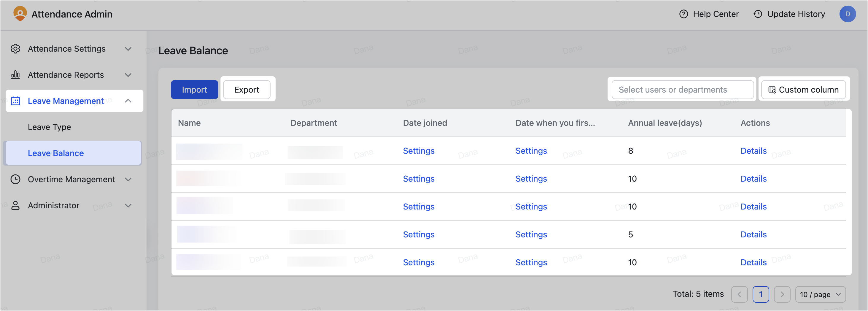Click the Import button
868x311 pixels.
click(x=194, y=90)
